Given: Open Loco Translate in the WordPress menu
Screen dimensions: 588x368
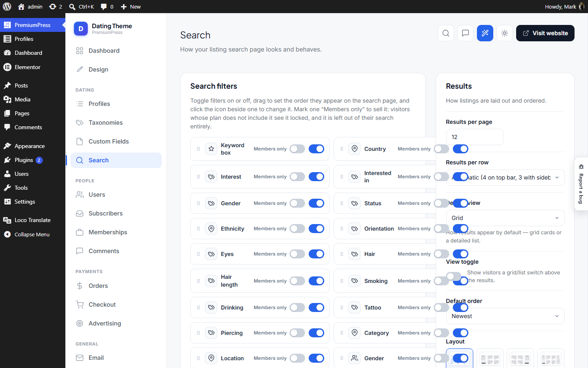Looking at the screenshot, I should [33, 220].
